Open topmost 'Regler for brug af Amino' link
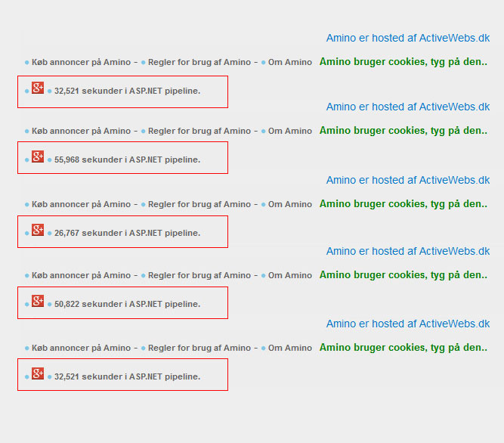Screen dimensions: 504x443 199,62
